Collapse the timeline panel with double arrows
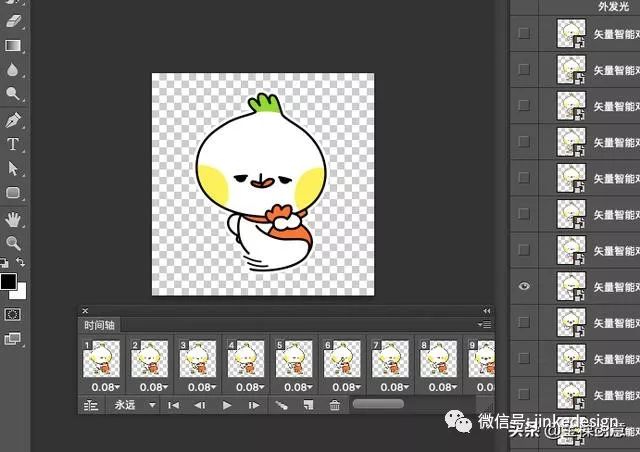640x452 pixels. (487, 311)
